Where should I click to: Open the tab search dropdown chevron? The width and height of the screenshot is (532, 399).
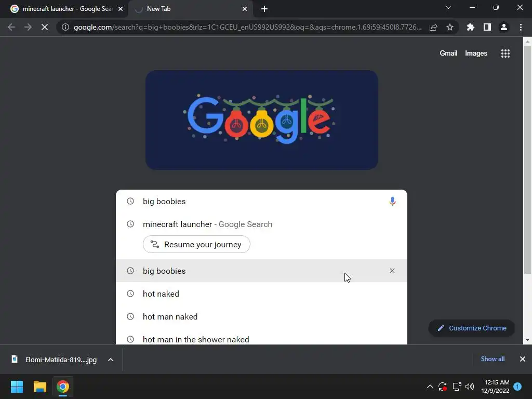tap(448, 7)
